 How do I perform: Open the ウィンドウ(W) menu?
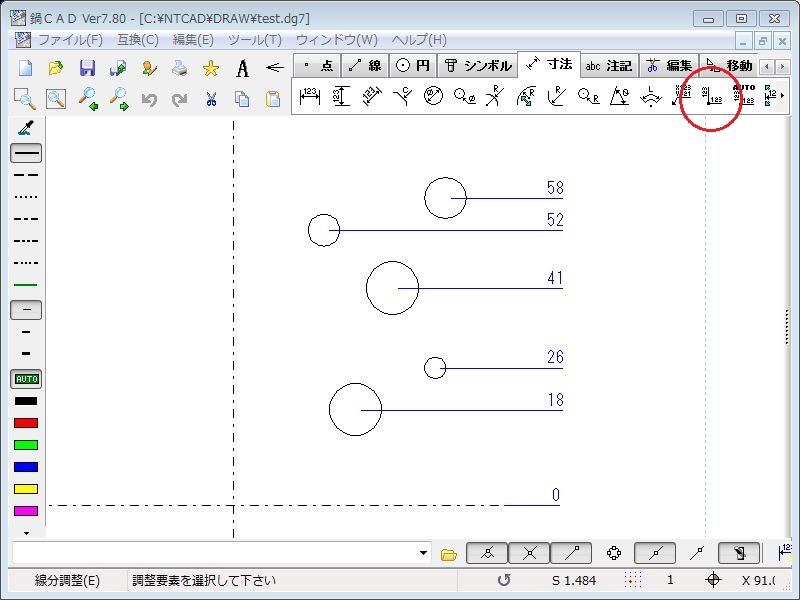coord(337,40)
